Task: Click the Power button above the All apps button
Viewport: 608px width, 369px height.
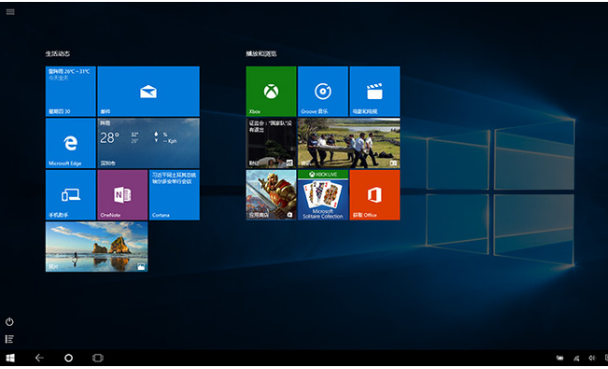Action: [10, 322]
